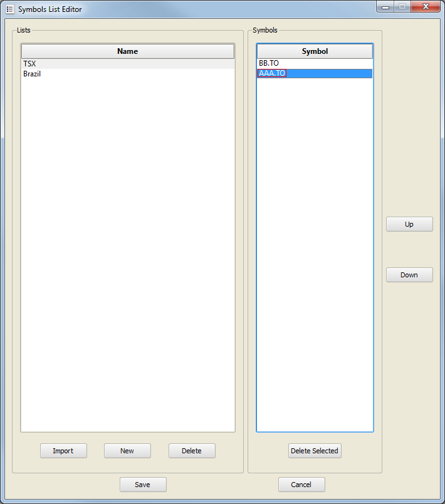Click the Symbol column header
445x504 pixels.
point(315,51)
